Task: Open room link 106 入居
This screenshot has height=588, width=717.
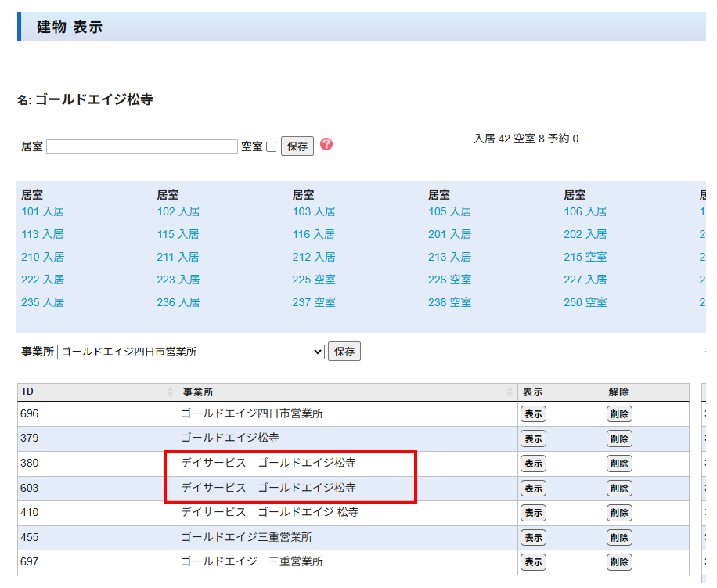Action: pos(585,211)
